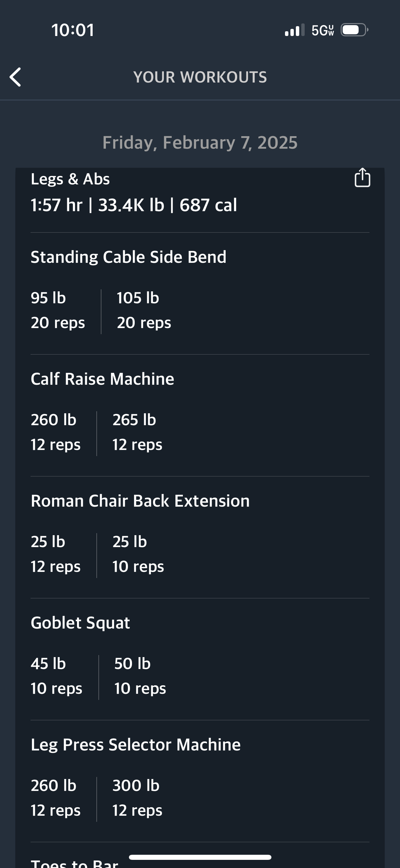This screenshot has height=868, width=400.
Task: Tap the share icon for Legs & Abs
Action: click(x=362, y=178)
